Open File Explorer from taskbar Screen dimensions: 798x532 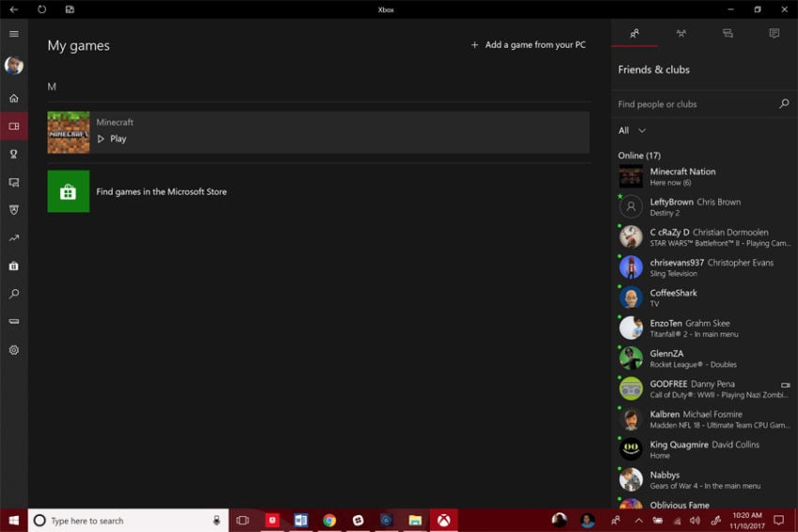point(415,521)
